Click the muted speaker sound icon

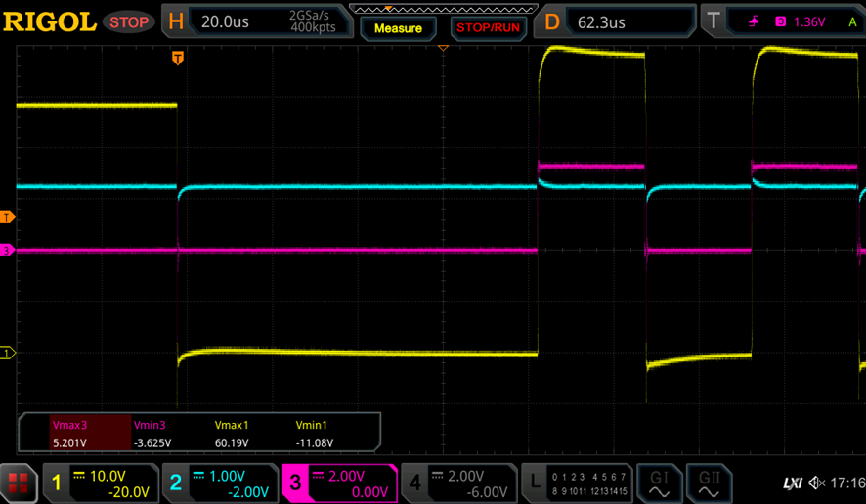pos(816,483)
